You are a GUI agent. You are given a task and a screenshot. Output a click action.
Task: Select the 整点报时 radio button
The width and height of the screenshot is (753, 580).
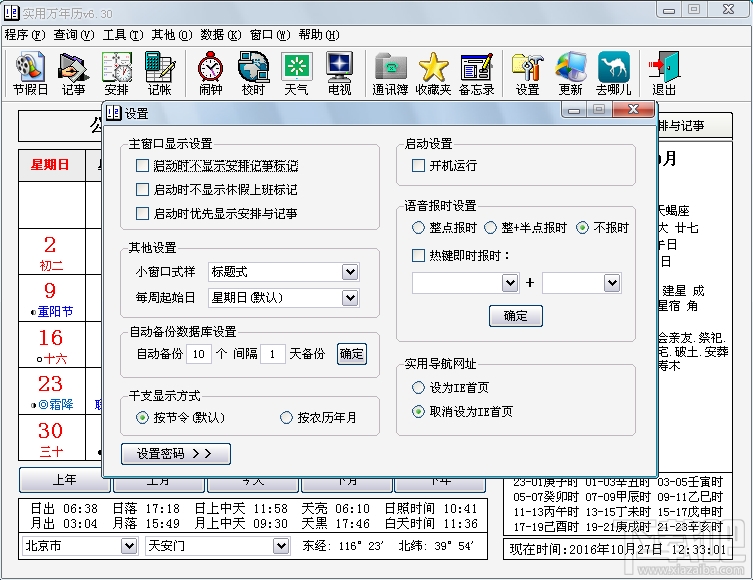pyautogui.click(x=418, y=228)
